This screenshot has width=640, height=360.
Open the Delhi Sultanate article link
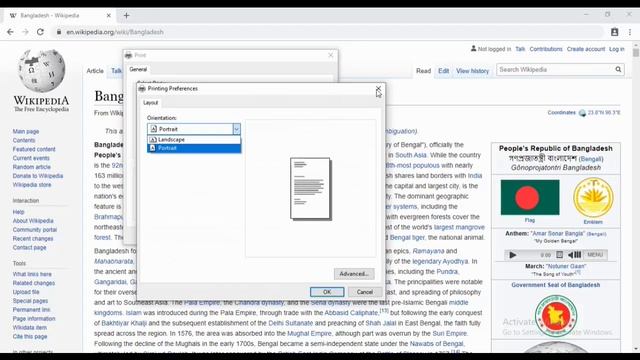pos(290,323)
